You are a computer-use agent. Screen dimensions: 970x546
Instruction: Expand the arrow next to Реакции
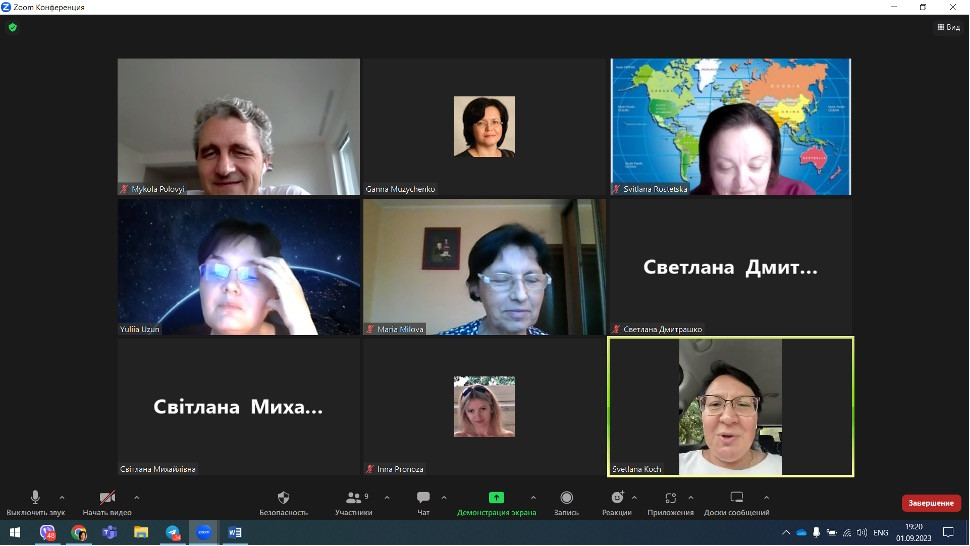click(x=634, y=497)
